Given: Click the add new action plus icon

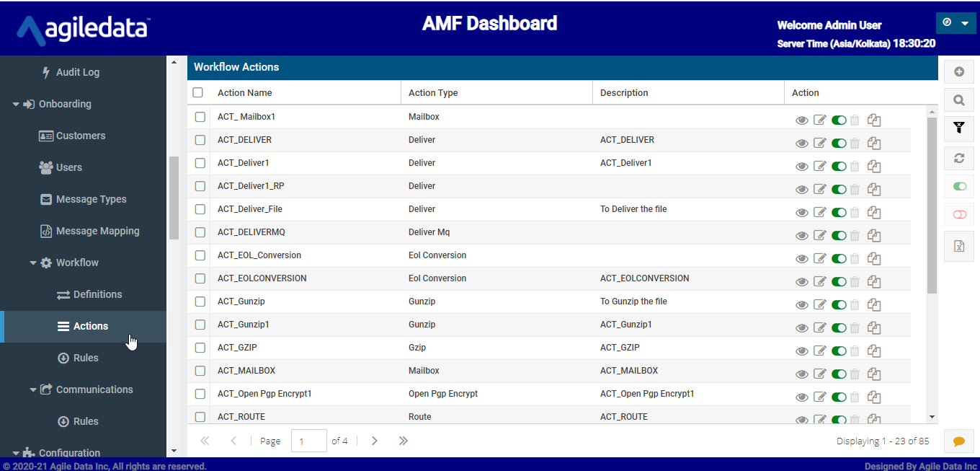Looking at the screenshot, I should coord(958,71).
